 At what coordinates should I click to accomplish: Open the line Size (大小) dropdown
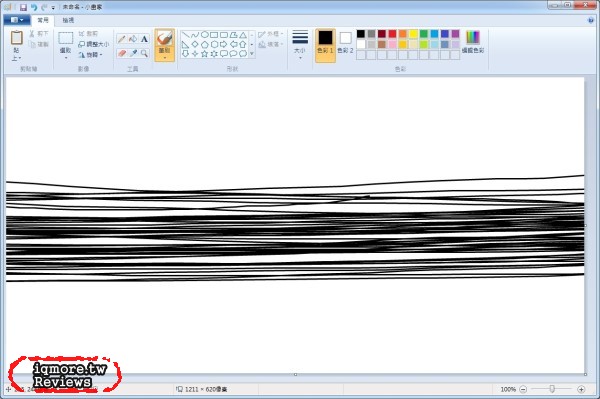pyautogui.click(x=300, y=45)
